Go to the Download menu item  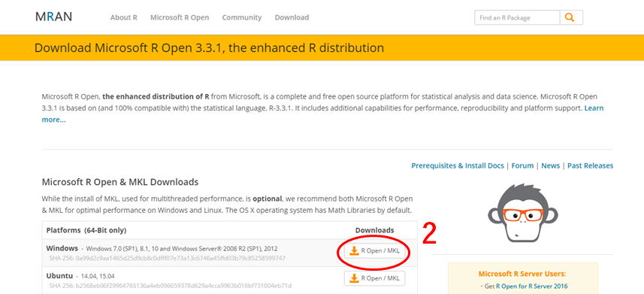(292, 17)
